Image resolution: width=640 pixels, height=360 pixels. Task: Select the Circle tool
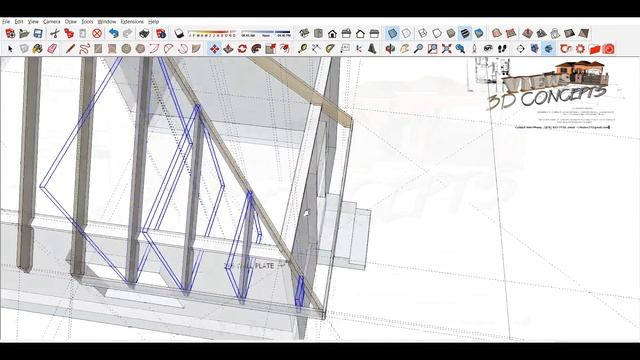click(x=126, y=49)
